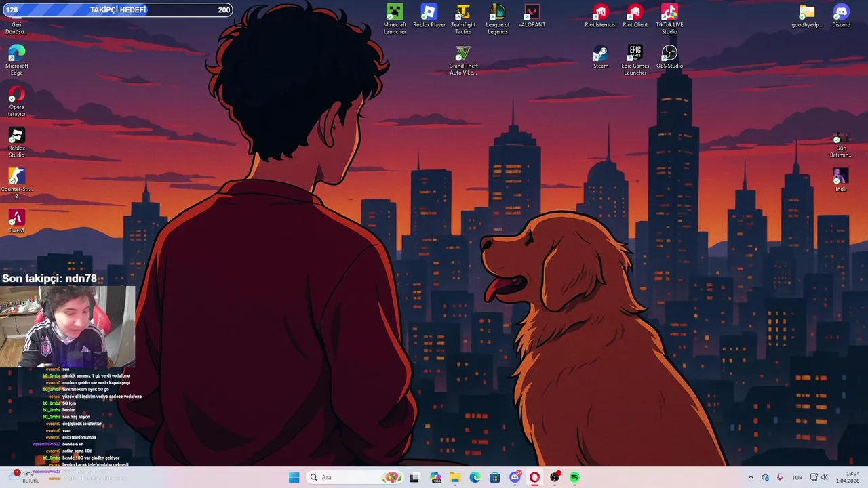Switch to OBS Studio in taskbar
The width and height of the screenshot is (868, 488).
click(555, 477)
